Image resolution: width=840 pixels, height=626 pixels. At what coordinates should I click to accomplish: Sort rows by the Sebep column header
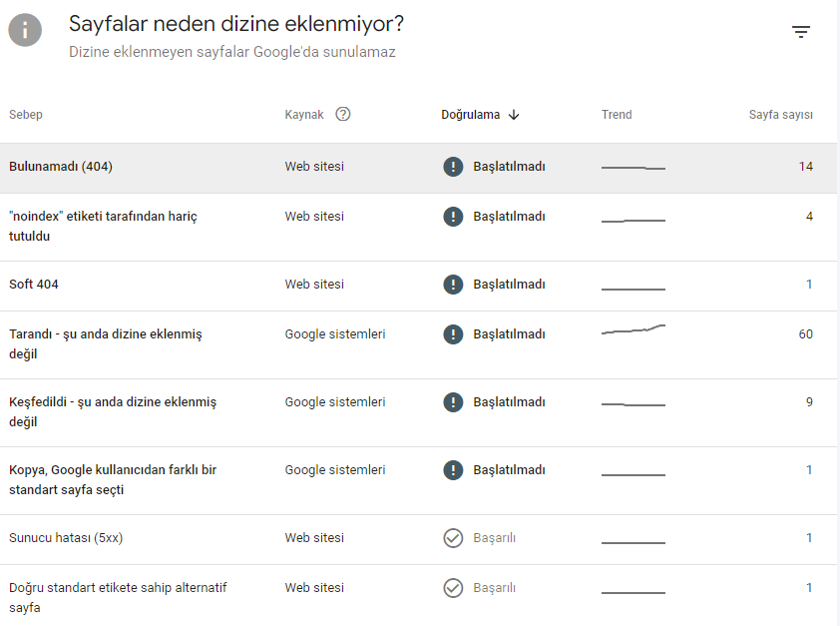(25, 114)
